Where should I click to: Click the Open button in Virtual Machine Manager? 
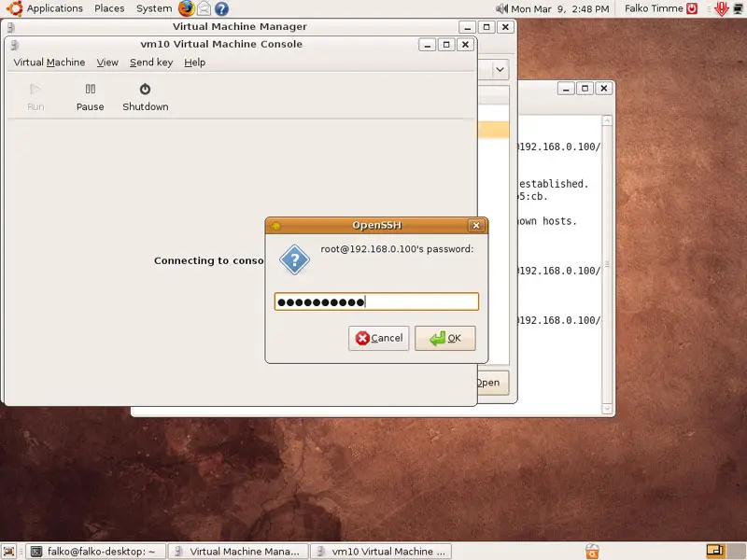click(493, 383)
